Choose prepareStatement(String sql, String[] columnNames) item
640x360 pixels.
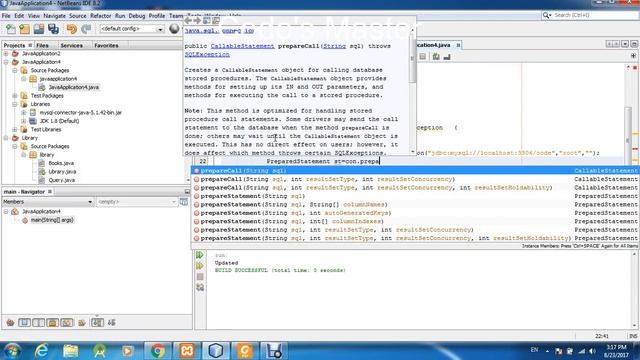[414, 204]
